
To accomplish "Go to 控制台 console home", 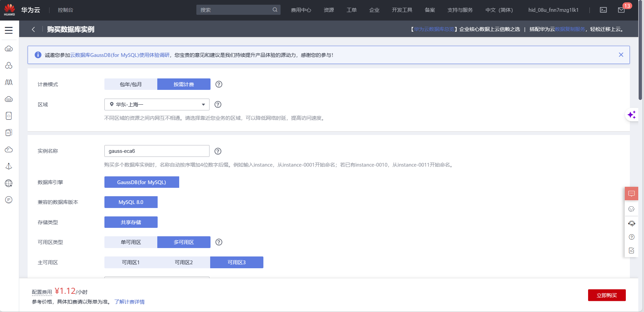I will [65, 10].
